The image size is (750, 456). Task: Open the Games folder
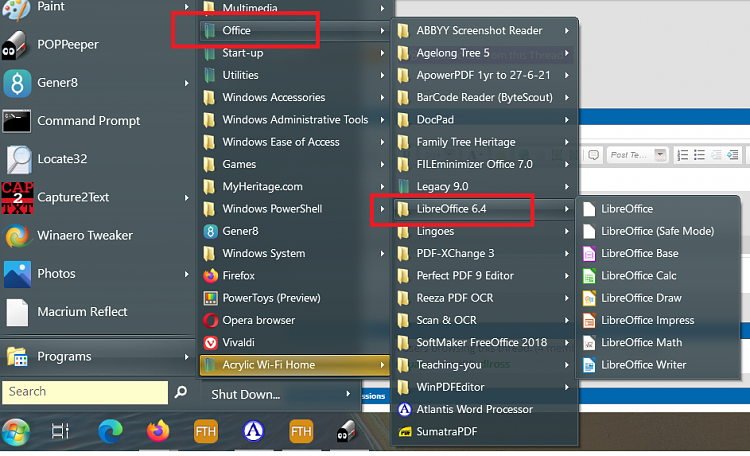(x=294, y=164)
